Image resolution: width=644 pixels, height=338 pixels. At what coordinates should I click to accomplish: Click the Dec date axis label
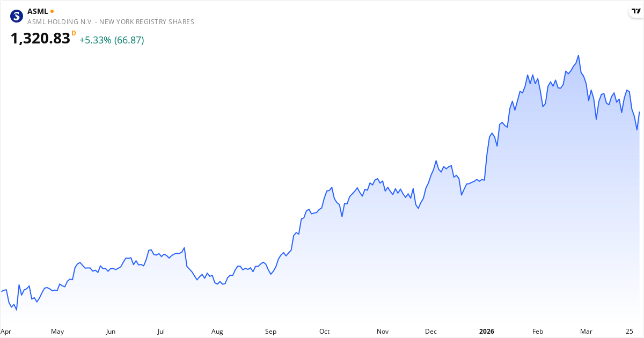[431, 332]
